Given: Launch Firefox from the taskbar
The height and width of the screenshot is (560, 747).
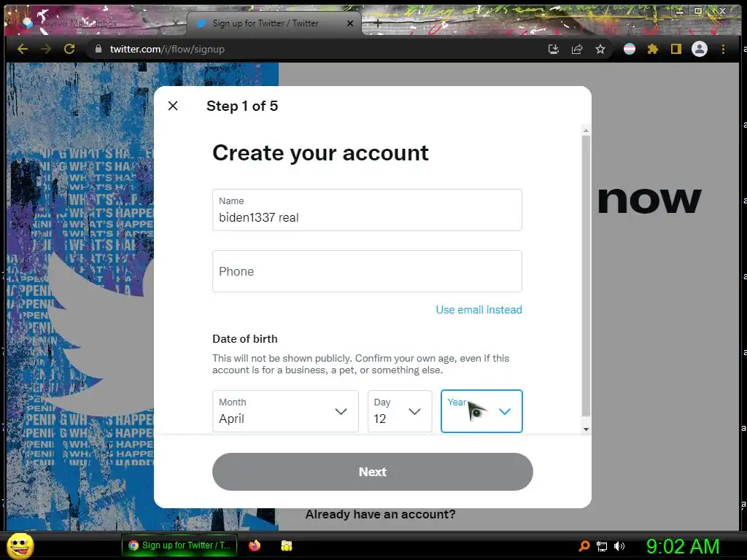Looking at the screenshot, I should [x=255, y=545].
